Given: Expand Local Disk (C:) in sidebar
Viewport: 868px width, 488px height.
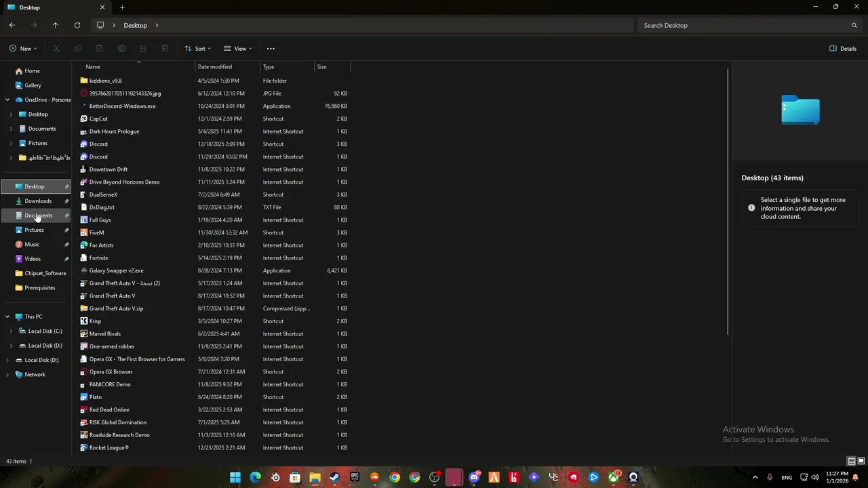Looking at the screenshot, I should pos(11,331).
